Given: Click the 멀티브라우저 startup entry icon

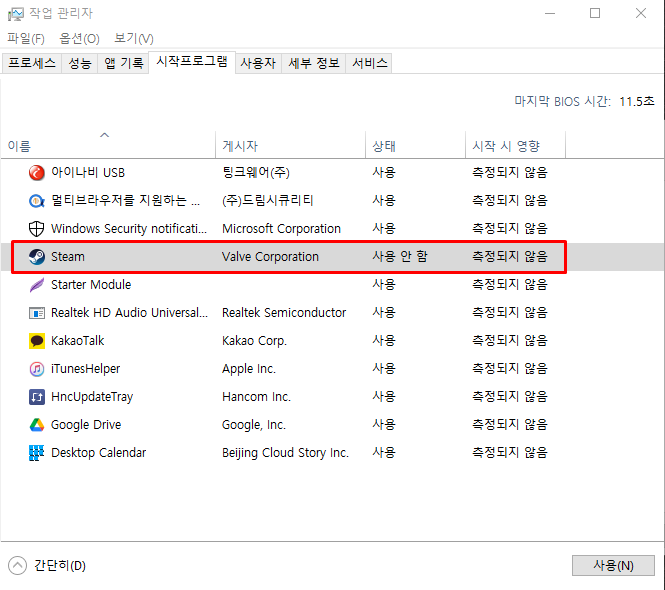Looking at the screenshot, I should tap(36, 201).
